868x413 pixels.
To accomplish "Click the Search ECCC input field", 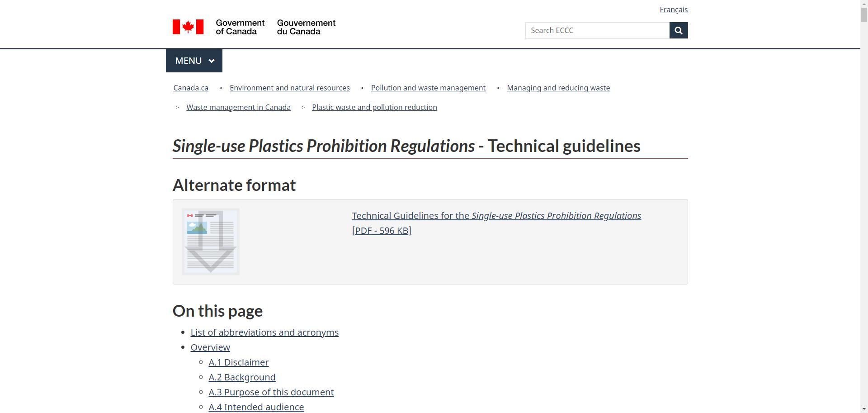I will coord(597,30).
